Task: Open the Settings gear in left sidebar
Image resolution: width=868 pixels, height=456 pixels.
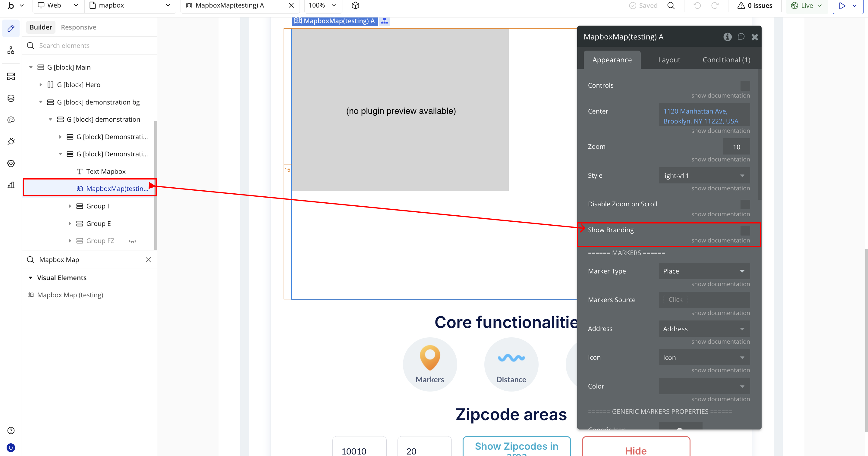Action: pos(11,163)
